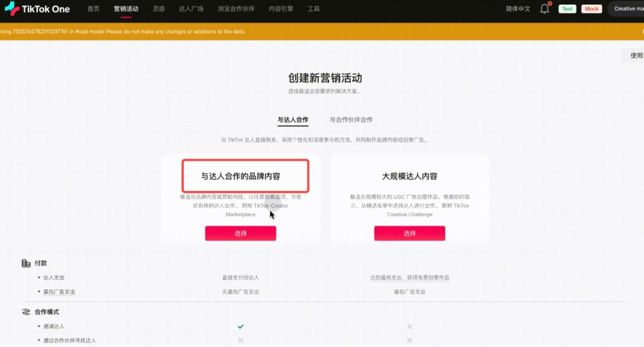Navigate to 浏览合作伙伴
644x347 pixels.
pos(236,9)
